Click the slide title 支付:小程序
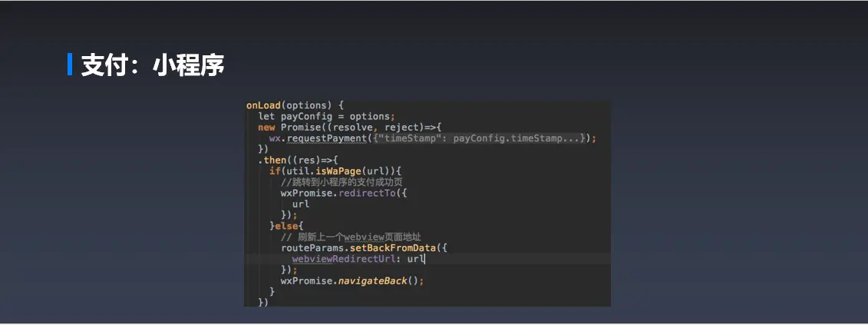Viewport: 868px width, 325px height. coord(153,65)
